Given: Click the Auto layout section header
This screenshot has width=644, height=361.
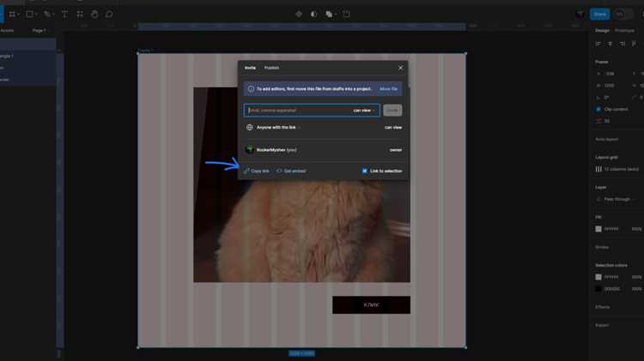Looking at the screenshot, I should pos(606,140).
